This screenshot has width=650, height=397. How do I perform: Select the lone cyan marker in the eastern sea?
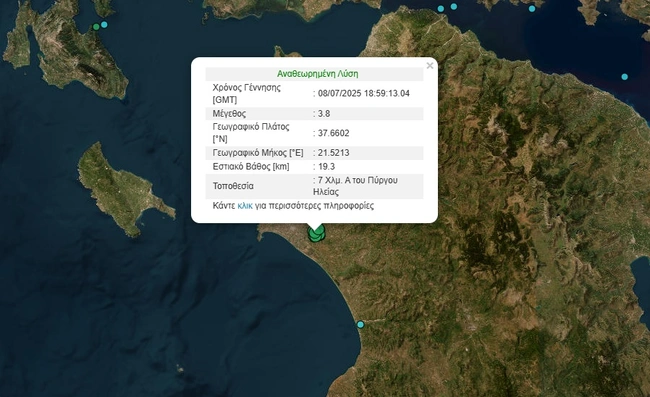(625, 77)
